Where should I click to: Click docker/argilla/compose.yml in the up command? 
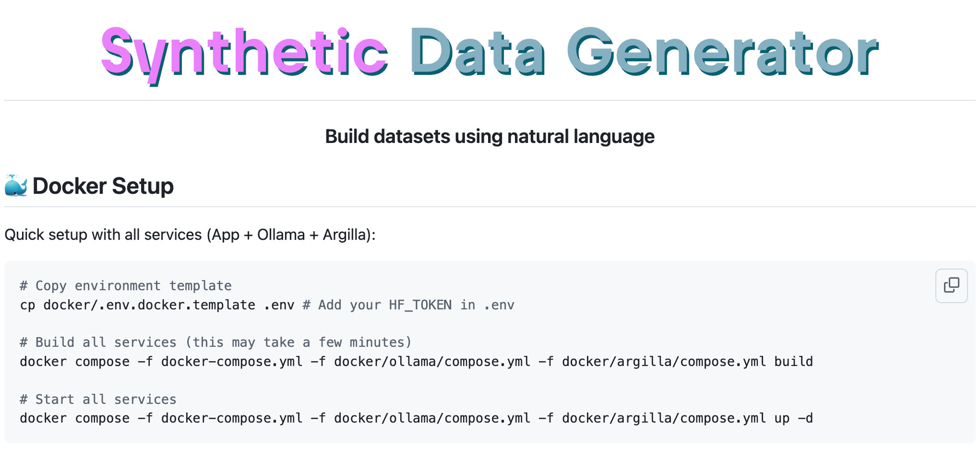[664, 419]
